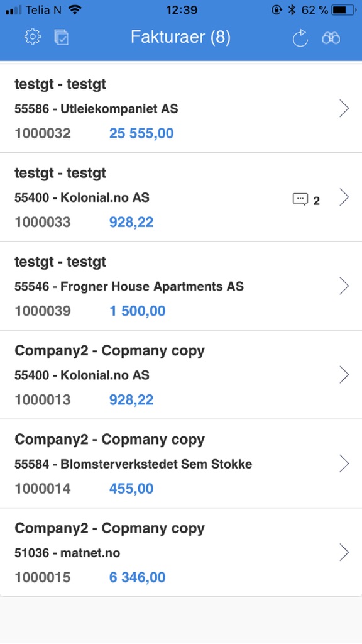The height and width of the screenshot is (644, 362).
Task: Tap the Wi-Fi status icon
Action: (75, 10)
